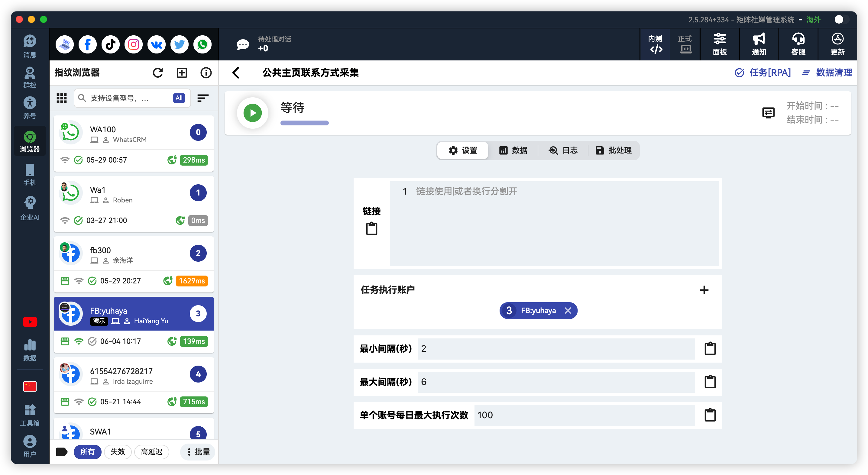Viewport: 868px width, 475px height.
Task: Open the 企业AI section
Action: click(x=30, y=208)
